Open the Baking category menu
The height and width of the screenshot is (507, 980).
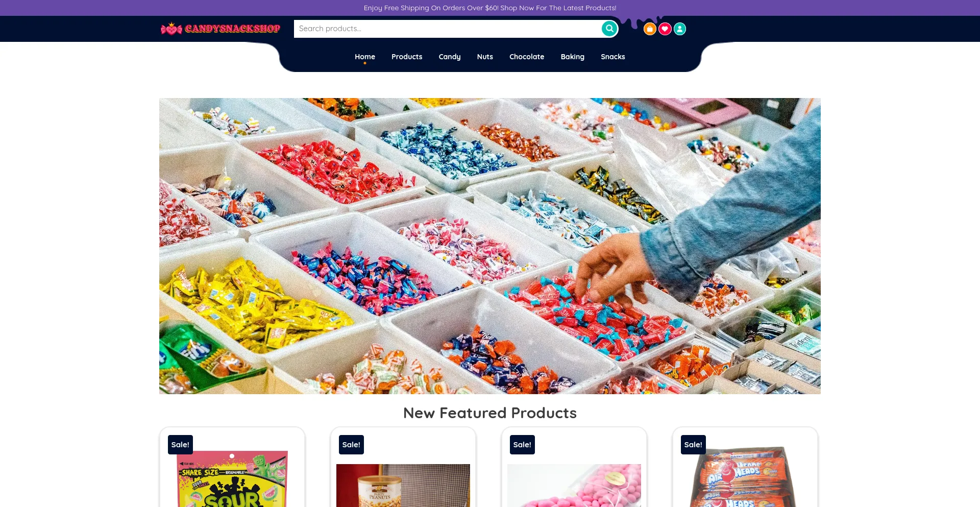coord(572,57)
